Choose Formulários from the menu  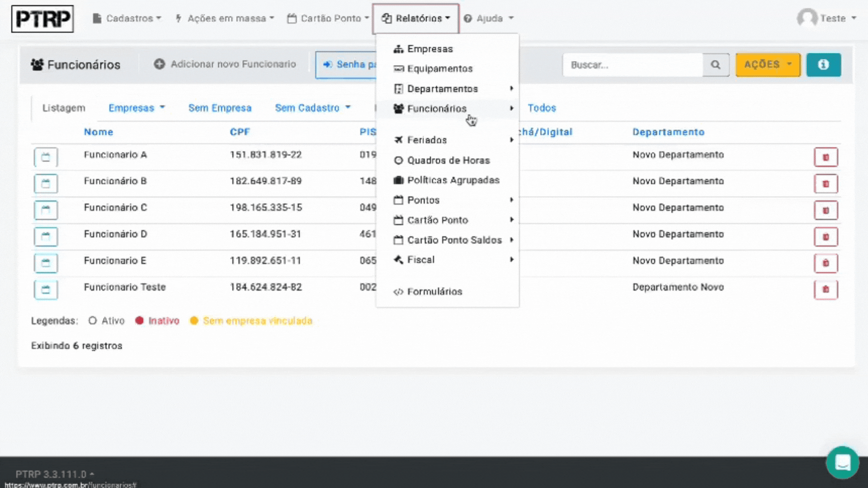(x=434, y=291)
